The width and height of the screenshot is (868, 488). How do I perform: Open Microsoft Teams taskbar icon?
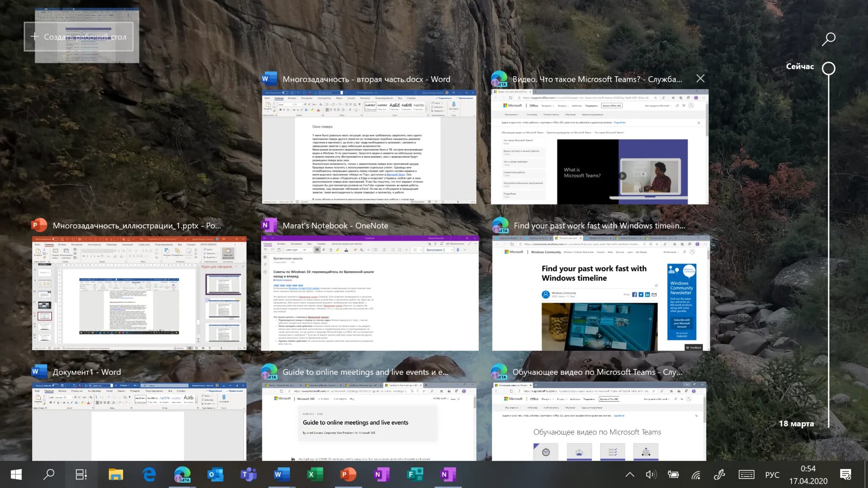(248, 475)
